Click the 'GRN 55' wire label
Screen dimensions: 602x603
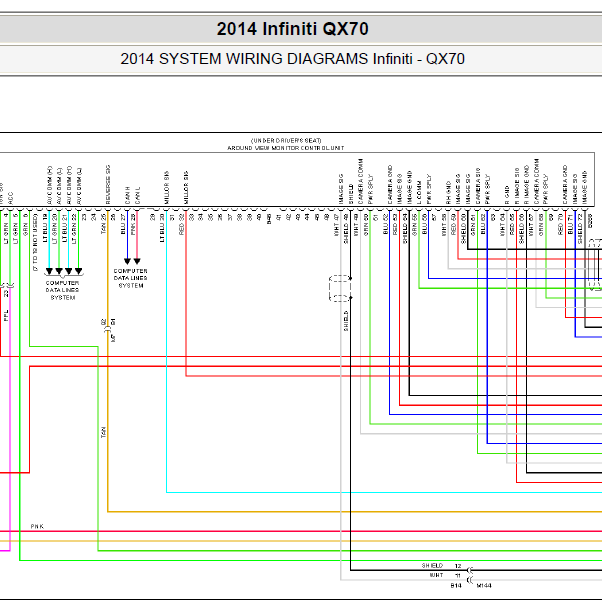pos(414,225)
